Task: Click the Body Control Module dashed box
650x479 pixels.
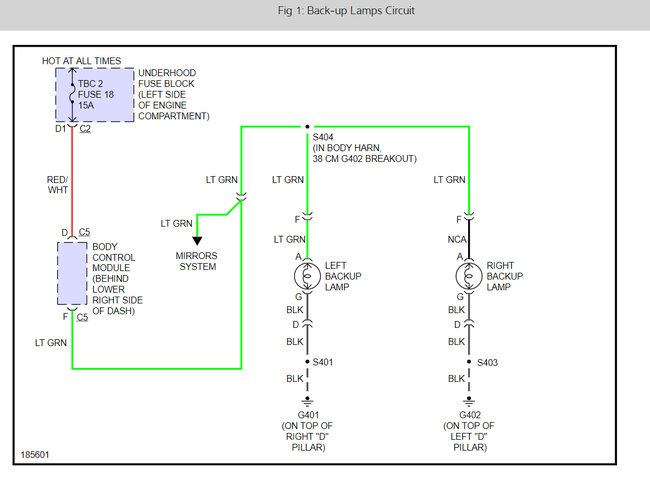Action: pyautogui.click(x=72, y=274)
